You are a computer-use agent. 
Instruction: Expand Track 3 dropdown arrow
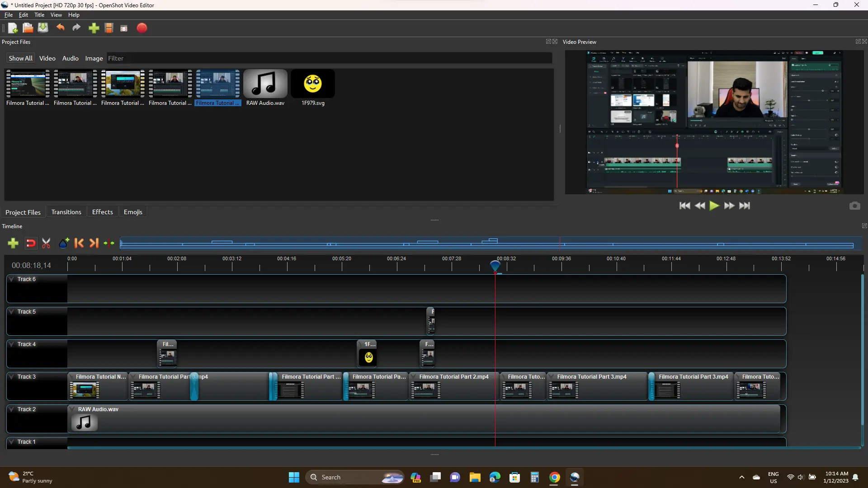pos(12,377)
